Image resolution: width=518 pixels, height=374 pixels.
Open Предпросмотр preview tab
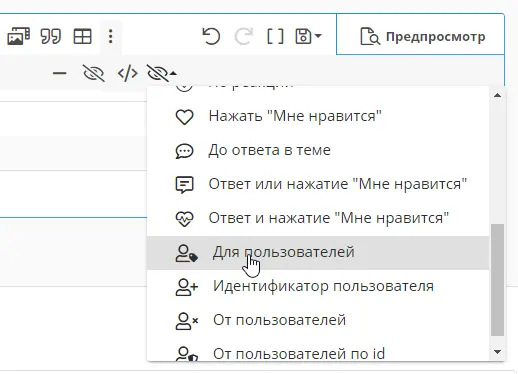[420, 34]
